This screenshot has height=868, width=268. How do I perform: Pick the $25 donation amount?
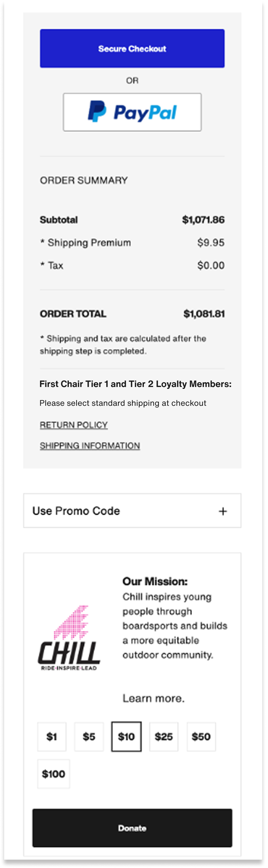pyautogui.click(x=164, y=737)
